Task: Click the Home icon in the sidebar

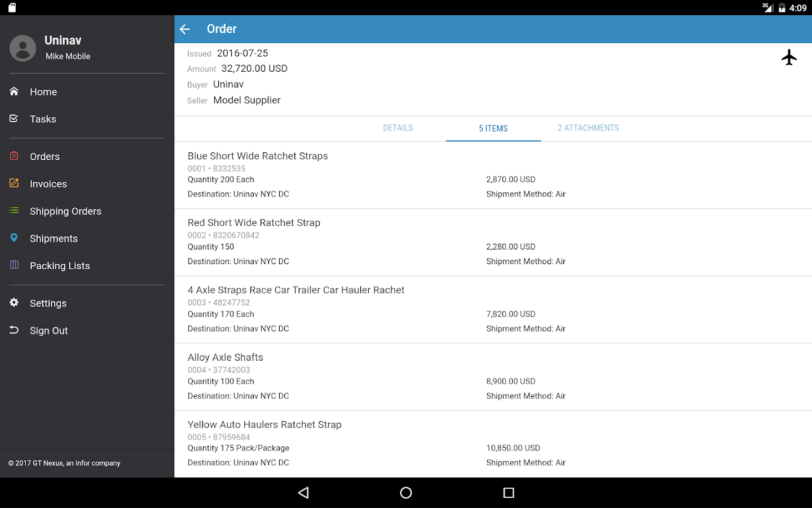Action: pyautogui.click(x=14, y=91)
